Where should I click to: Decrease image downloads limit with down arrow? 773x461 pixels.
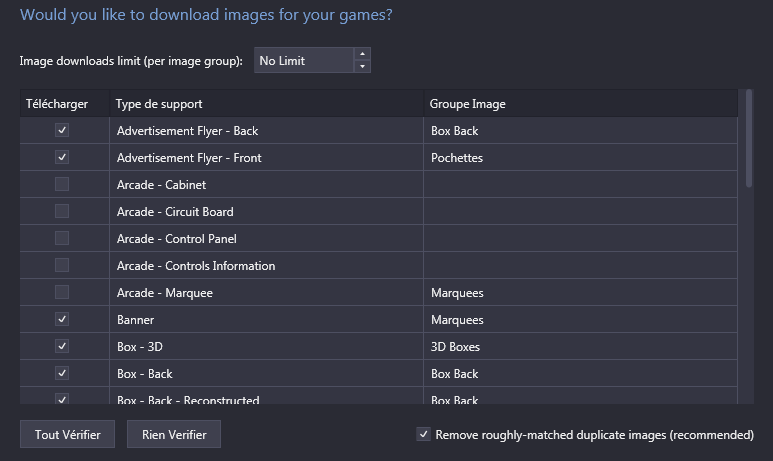pyautogui.click(x=362, y=66)
